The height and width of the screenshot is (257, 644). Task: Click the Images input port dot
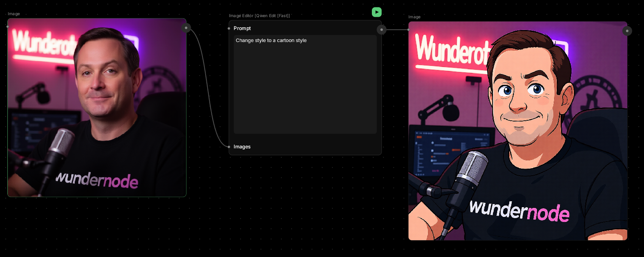point(229,147)
